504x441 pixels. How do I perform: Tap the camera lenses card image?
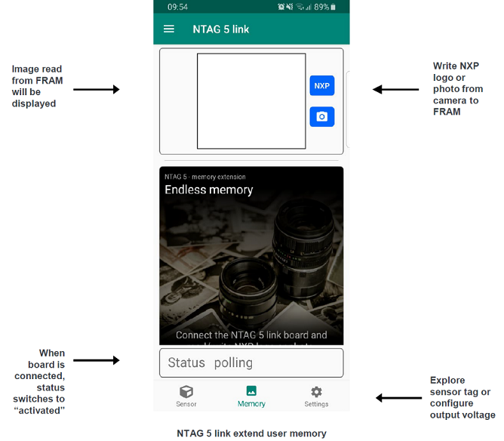click(x=251, y=264)
